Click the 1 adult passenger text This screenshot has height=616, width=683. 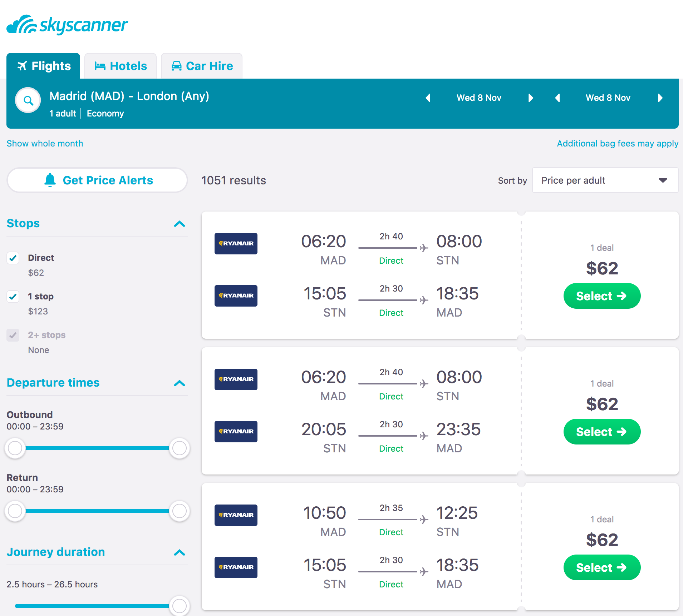point(63,114)
